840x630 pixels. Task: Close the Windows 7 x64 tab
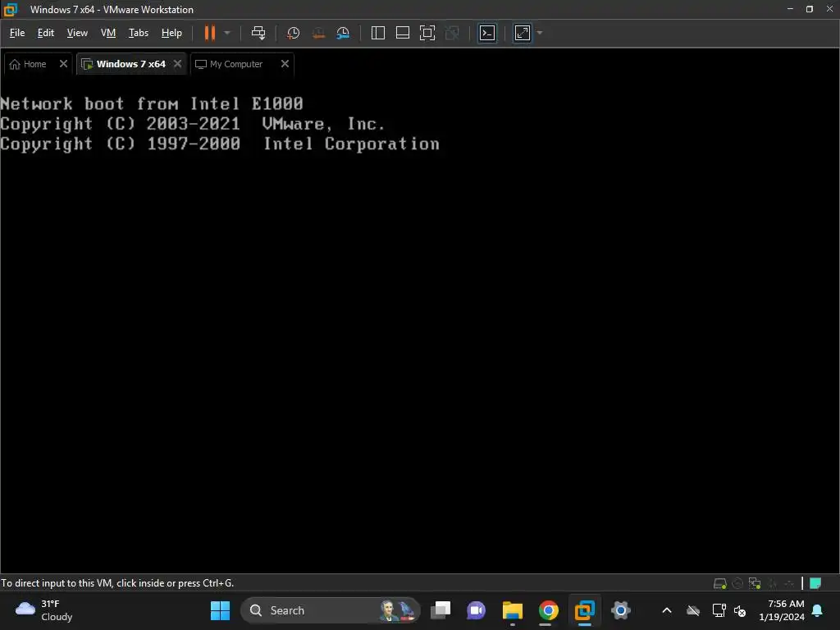[177, 64]
